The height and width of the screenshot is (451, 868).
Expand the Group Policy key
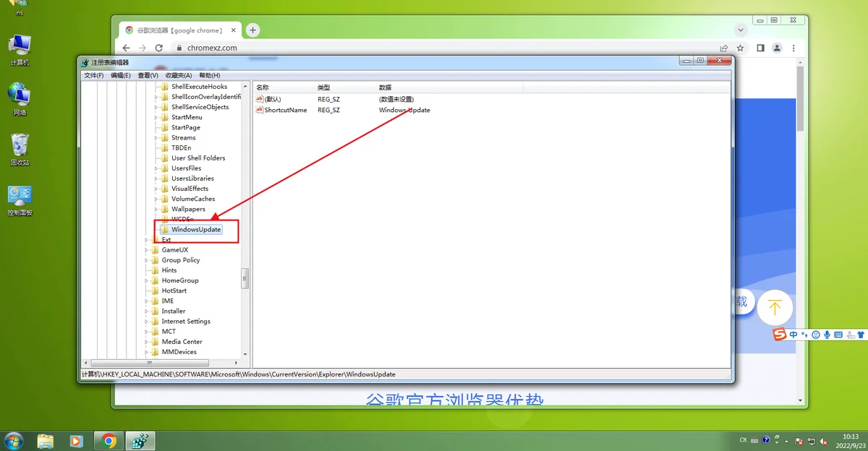[146, 260]
